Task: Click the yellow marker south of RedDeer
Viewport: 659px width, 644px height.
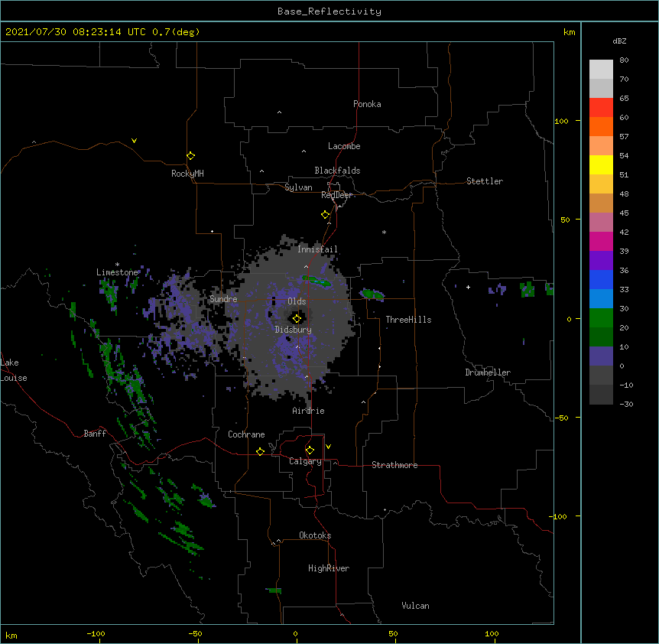Action: tap(326, 215)
